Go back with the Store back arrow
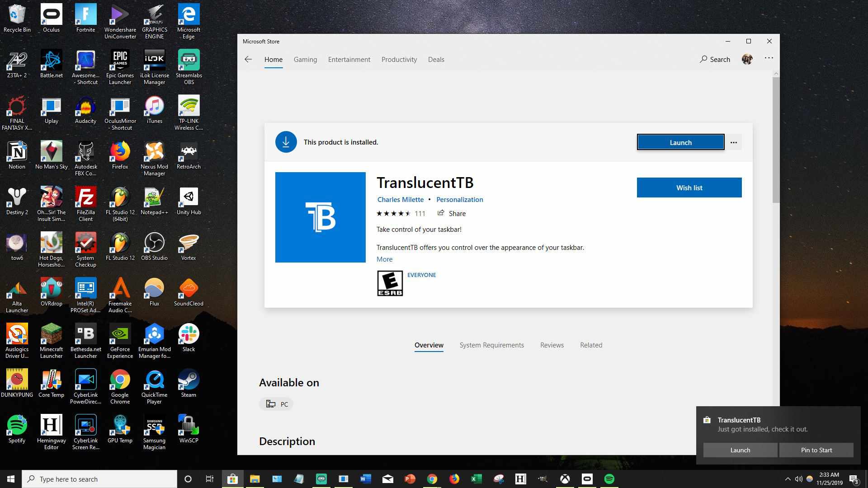Viewport: 868px width, 488px height. pyautogui.click(x=248, y=59)
